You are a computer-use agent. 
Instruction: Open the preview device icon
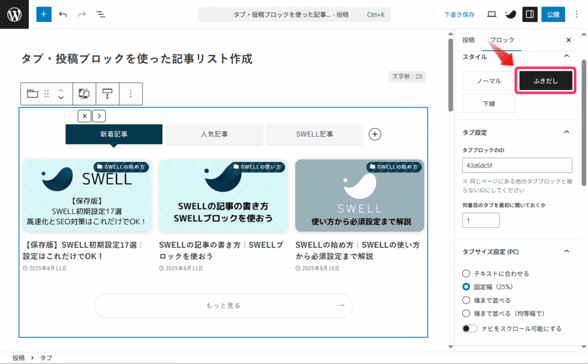tap(492, 14)
